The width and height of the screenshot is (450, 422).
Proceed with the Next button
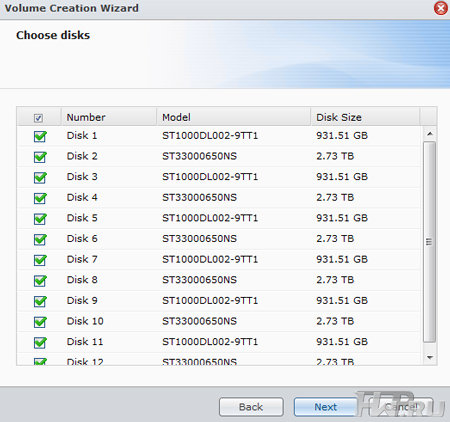coord(326,407)
